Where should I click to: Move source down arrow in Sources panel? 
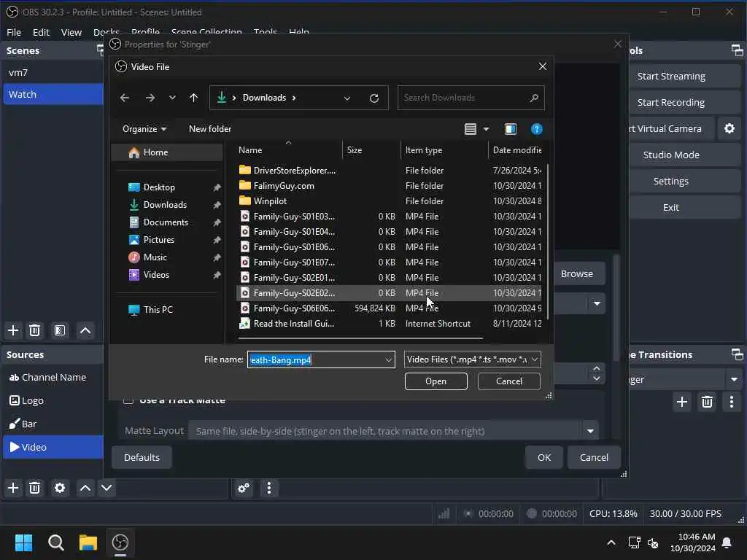107,488
